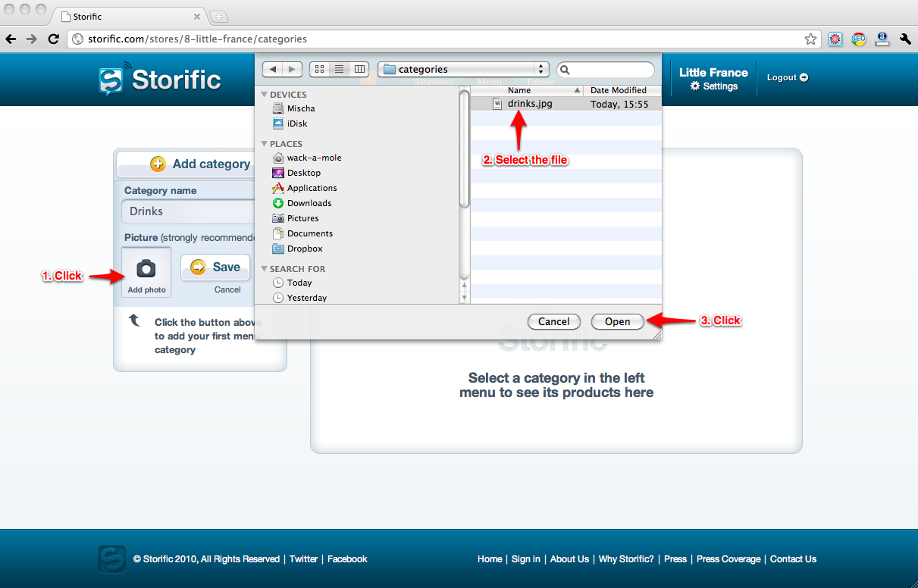Open Settings gear under Little France
The image size is (918, 588).
713,86
